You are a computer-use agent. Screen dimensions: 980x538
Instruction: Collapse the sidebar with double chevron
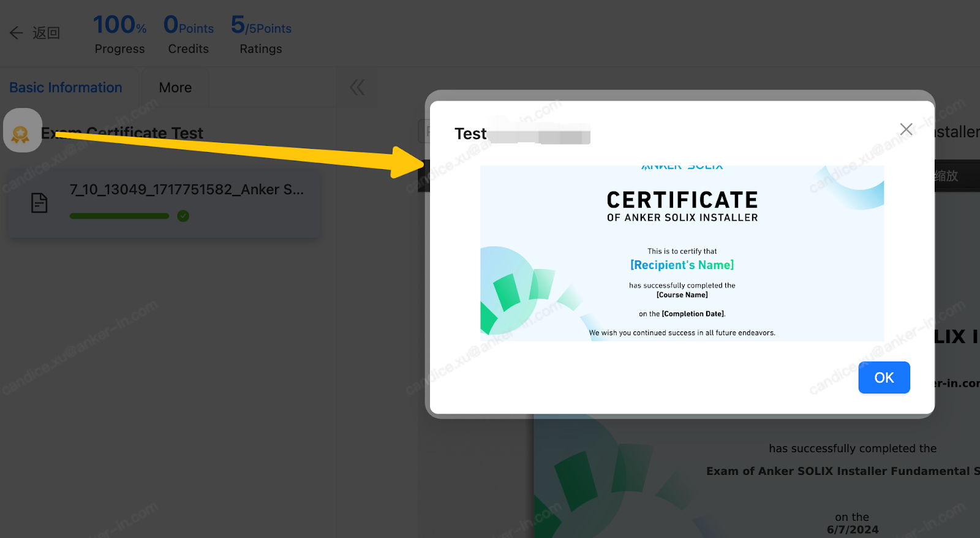point(357,88)
